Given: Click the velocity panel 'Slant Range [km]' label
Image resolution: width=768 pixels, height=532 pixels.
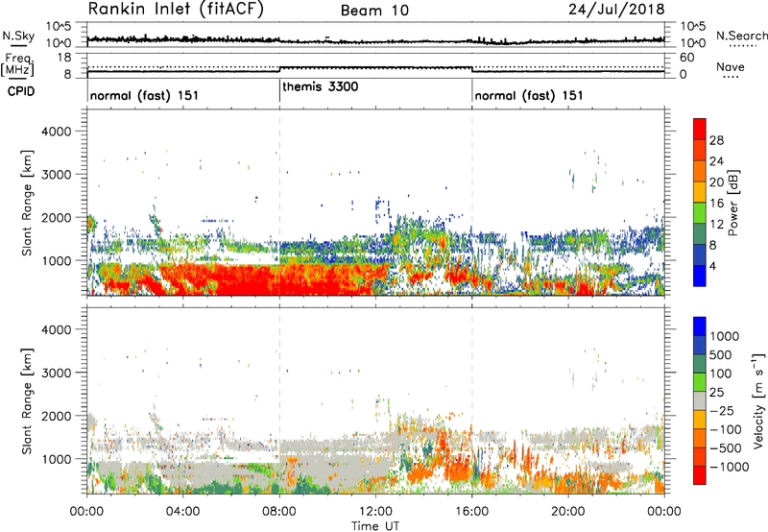Looking at the screenshot, I should 27,401.
